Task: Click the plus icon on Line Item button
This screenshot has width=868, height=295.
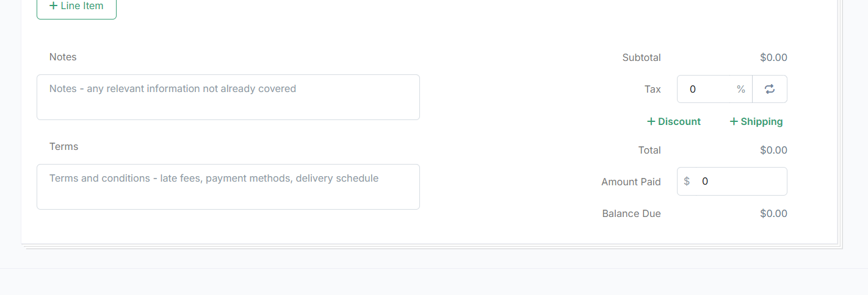Action: click(x=53, y=5)
